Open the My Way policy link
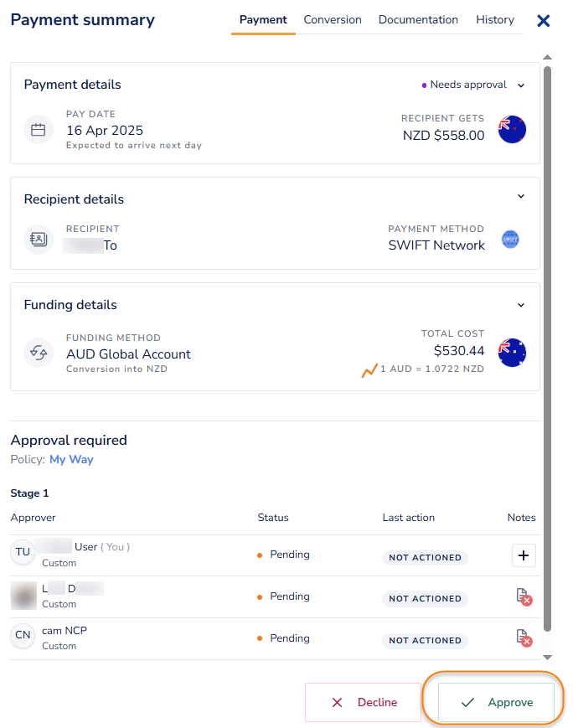The width and height of the screenshot is (573, 728). 71,459
